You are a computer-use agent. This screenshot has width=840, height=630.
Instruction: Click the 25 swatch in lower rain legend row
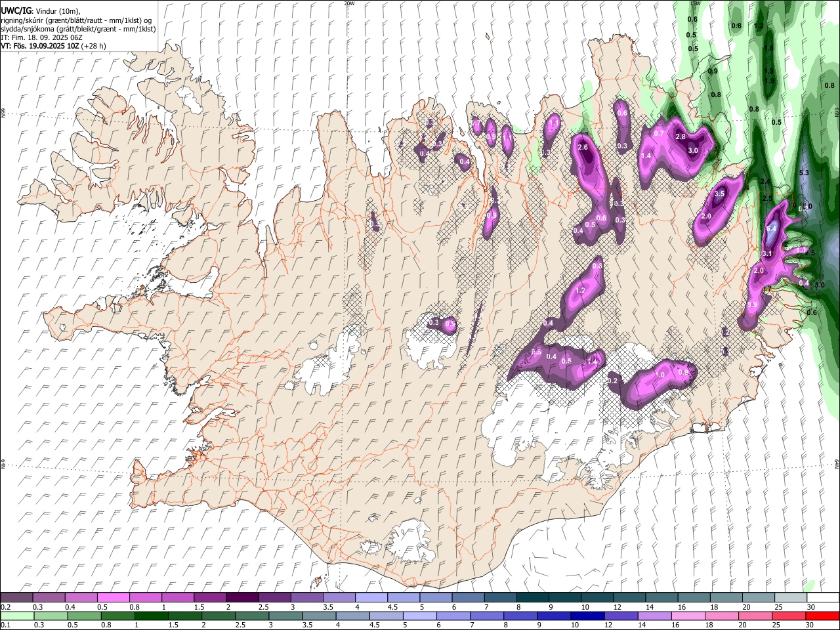tap(789, 616)
